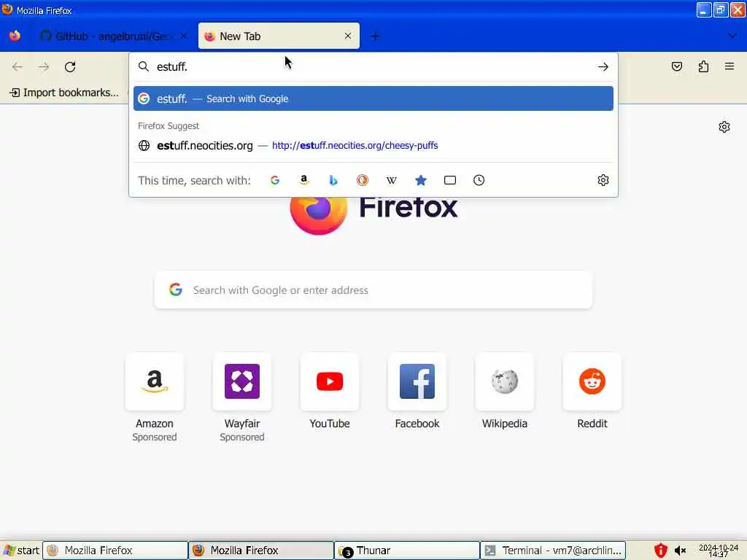Close the New Tab tab
747x560 pixels.
348,36
